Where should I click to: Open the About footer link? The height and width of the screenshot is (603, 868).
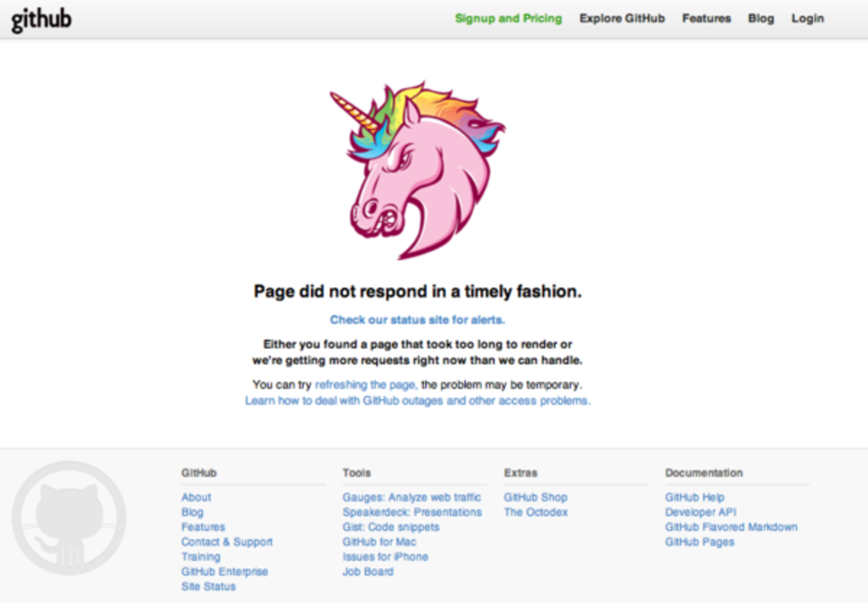click(x=196, y=497)
